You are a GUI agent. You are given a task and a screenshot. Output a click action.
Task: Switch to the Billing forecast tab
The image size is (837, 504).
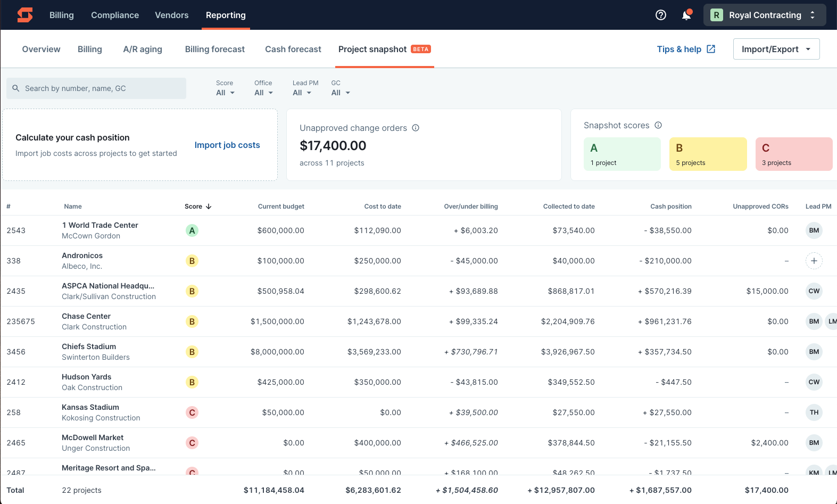click(215, 49)
